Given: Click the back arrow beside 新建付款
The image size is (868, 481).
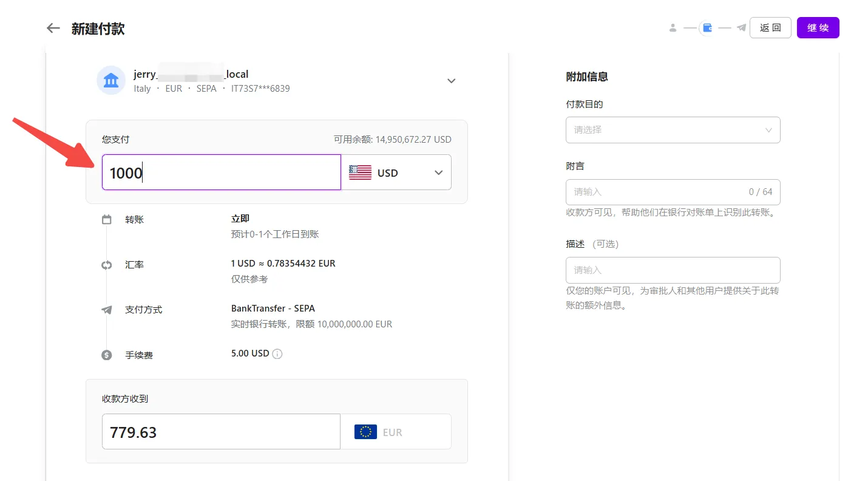Looking at the screenshot, I should tap(53, 28).
